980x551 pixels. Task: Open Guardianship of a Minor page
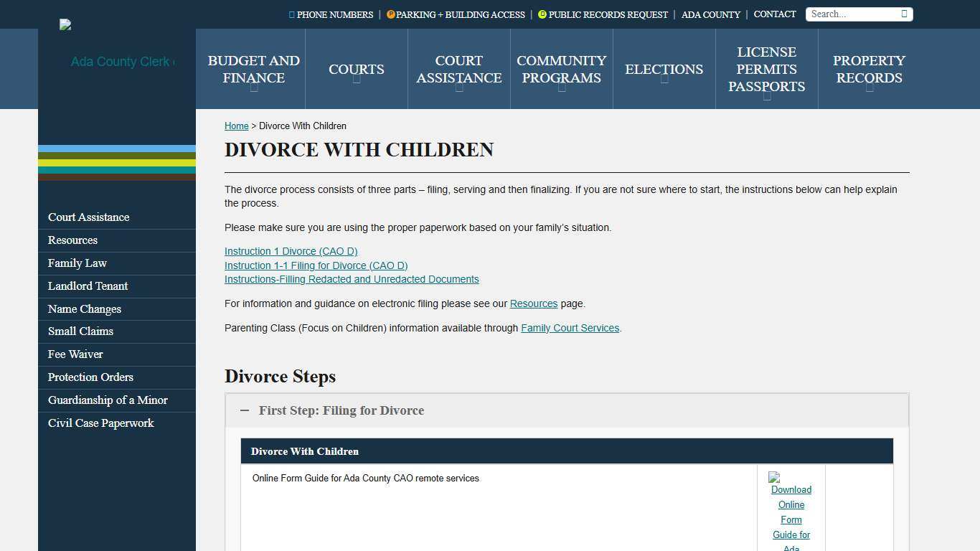(x=107, y=400)
